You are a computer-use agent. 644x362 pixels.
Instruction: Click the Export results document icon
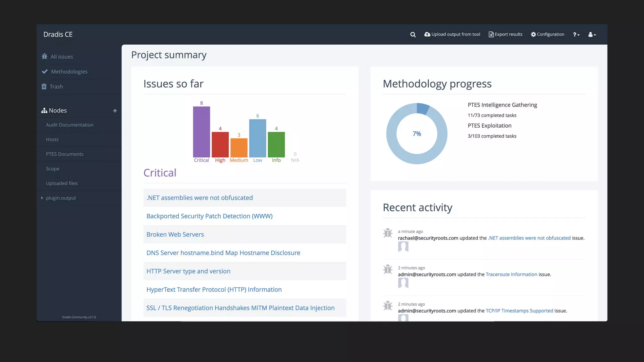tap(491, 34)
